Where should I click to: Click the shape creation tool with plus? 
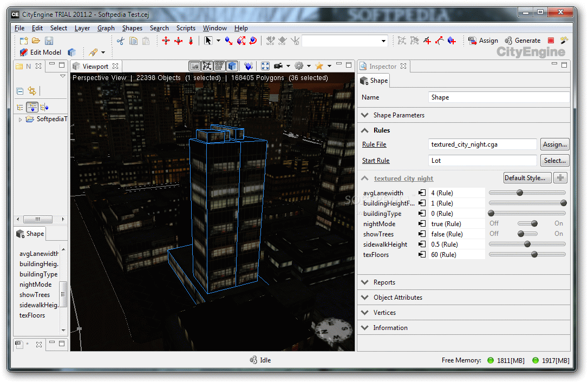(x=452, y=41)
